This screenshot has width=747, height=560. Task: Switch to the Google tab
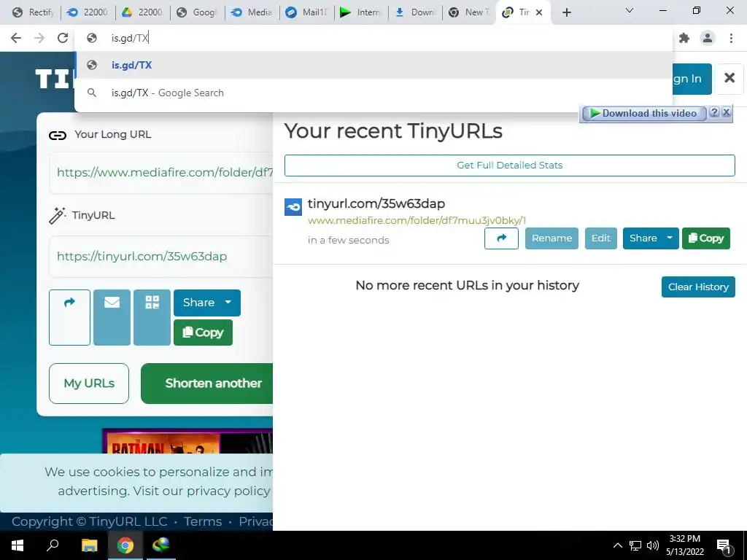click(x=197, y=12)
